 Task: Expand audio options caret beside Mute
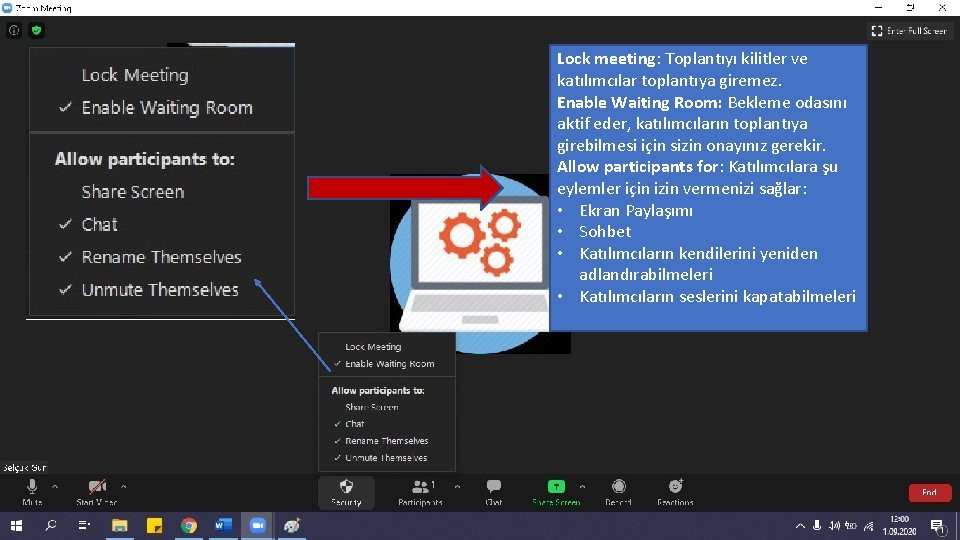(x=55, y=487)
